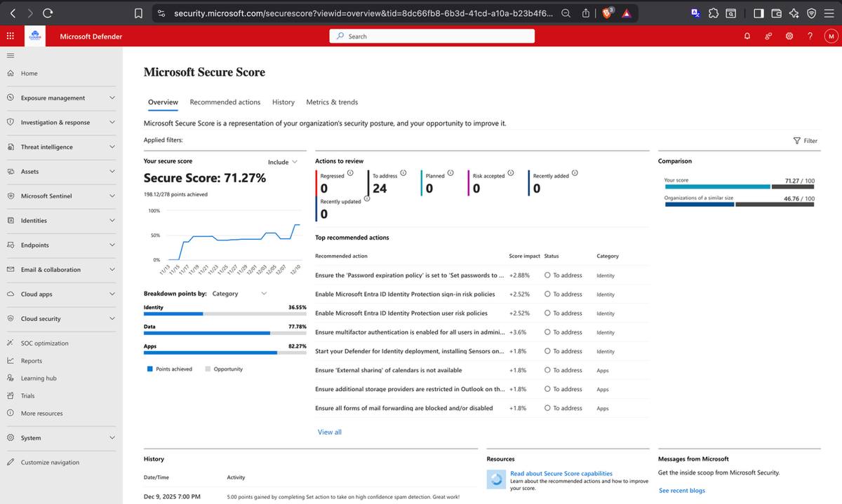Open the Brave Wallet icon
This screenshot has width=842, height=504.
[776, 13]
